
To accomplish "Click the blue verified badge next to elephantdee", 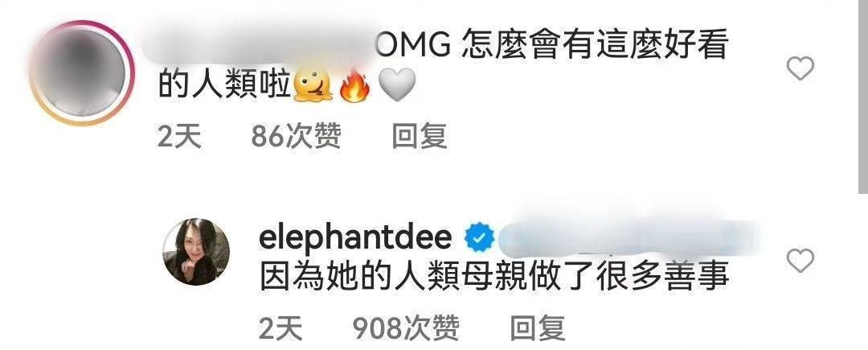I will click(478, 239).
